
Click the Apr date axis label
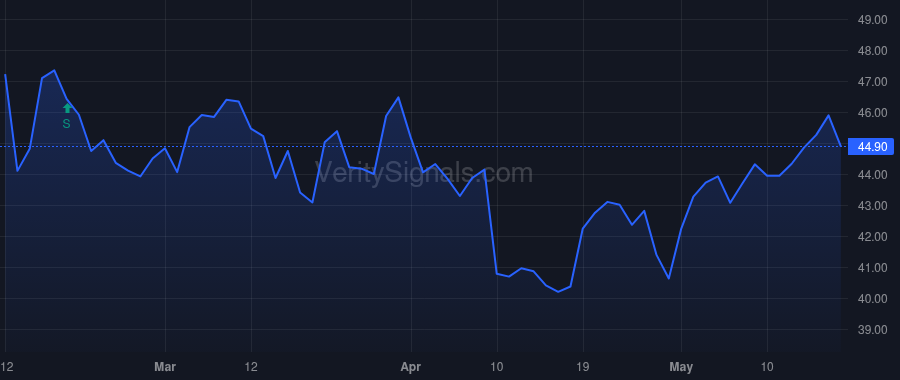point(411,367)
